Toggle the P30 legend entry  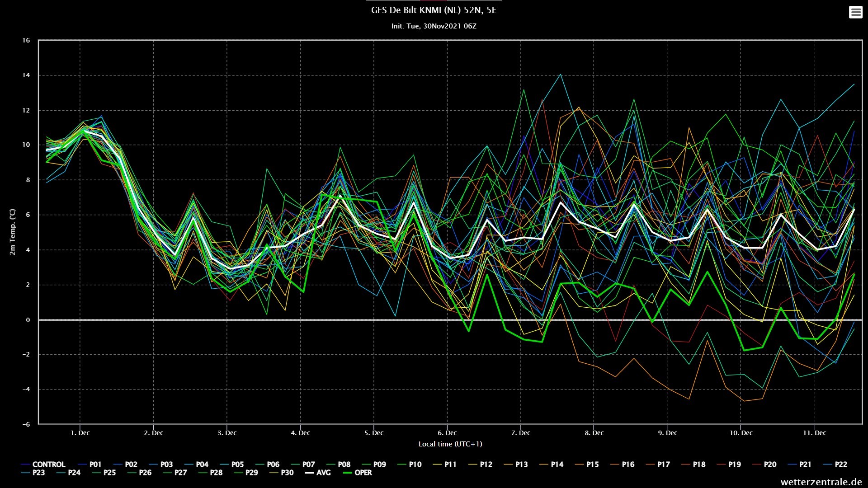click(x=282, y=473)
